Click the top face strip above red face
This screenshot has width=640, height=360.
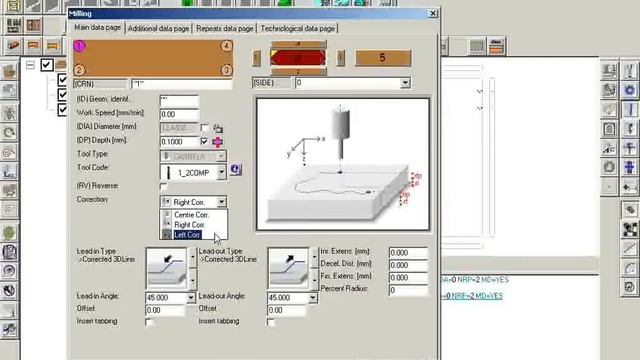click(298, 44)
